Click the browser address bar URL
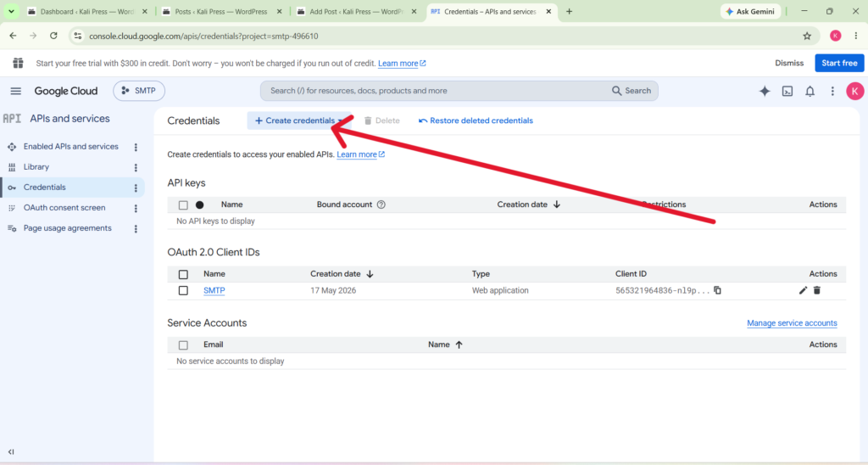 pos(203,36)
